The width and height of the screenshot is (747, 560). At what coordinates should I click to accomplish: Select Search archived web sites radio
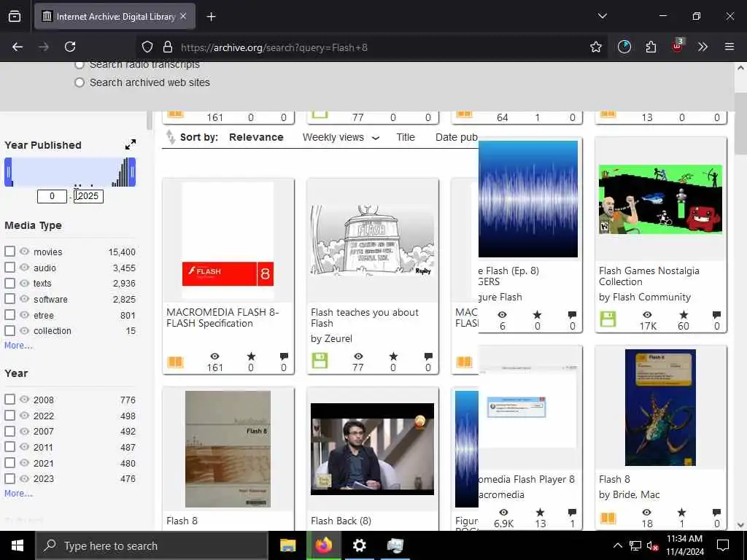tap(80, 82)
